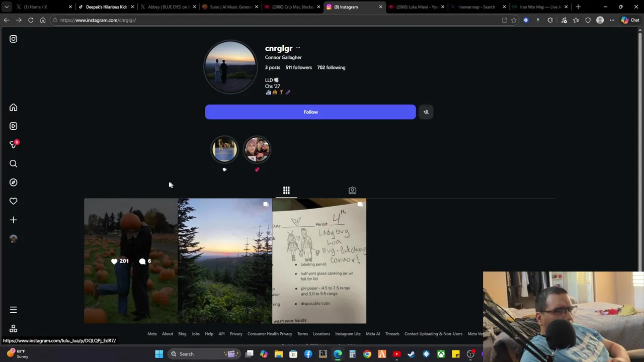Switch to the Iran War Map Live tab

point(540,7)
